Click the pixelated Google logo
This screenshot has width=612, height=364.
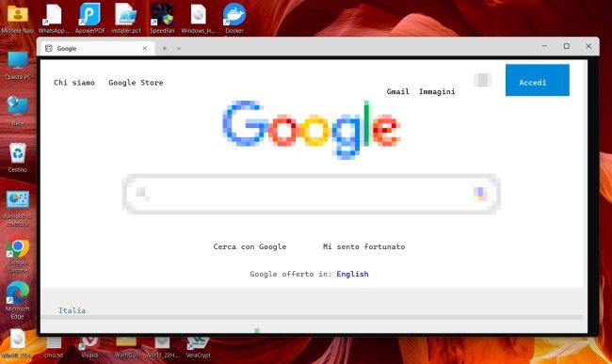312,130
